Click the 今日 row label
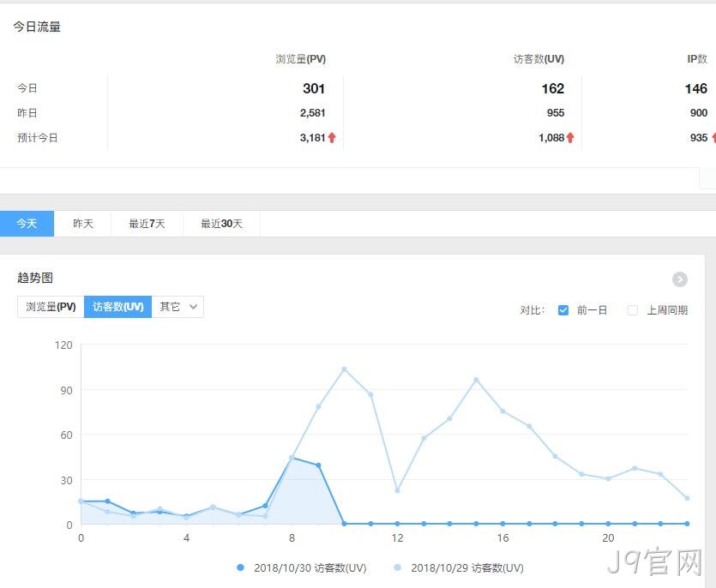The image size is (716, 588). pos(27,88)
